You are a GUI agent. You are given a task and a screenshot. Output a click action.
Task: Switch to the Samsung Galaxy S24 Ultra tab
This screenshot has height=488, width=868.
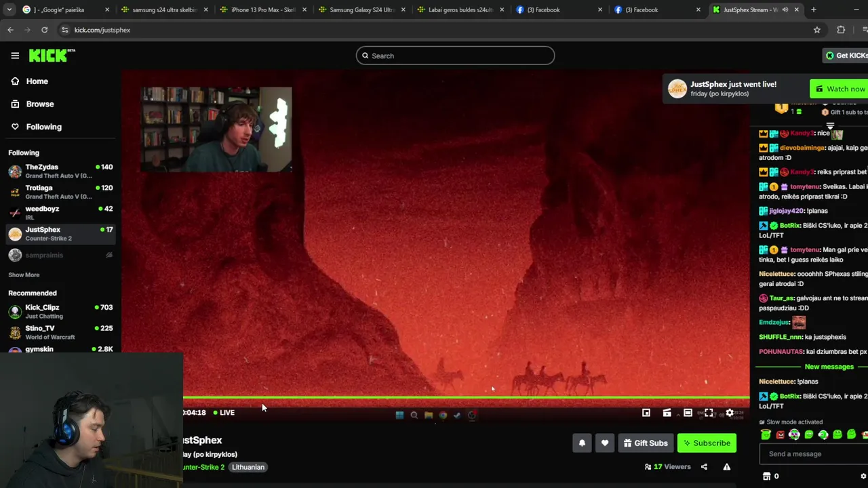point(363,9)
